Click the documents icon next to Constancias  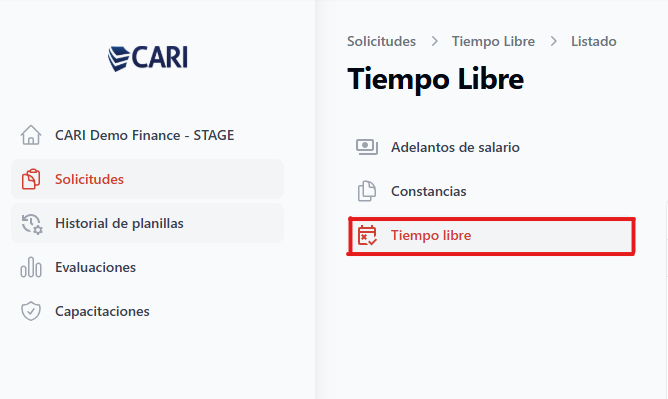tap(367, 191)
